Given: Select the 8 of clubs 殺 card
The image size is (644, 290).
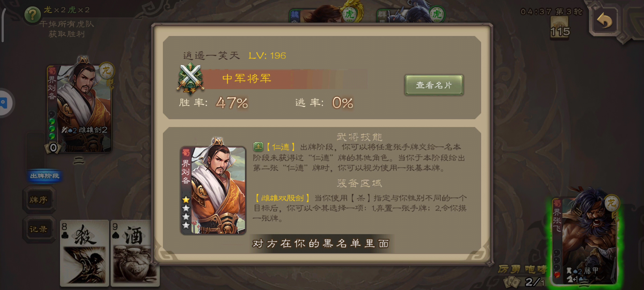Looking at the screenshot, I should [x=84, y=253].
